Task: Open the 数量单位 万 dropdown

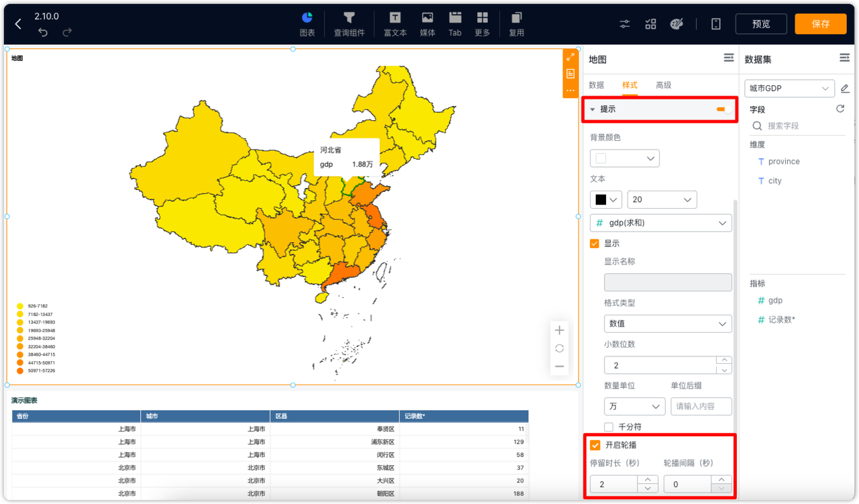Action: 634,407
